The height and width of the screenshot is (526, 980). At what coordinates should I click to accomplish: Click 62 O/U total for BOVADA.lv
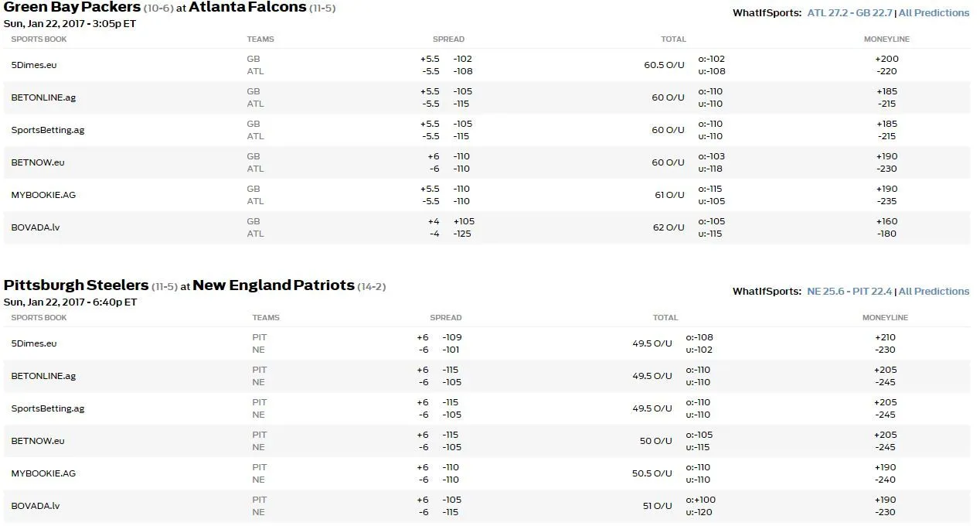coord(669,227)
